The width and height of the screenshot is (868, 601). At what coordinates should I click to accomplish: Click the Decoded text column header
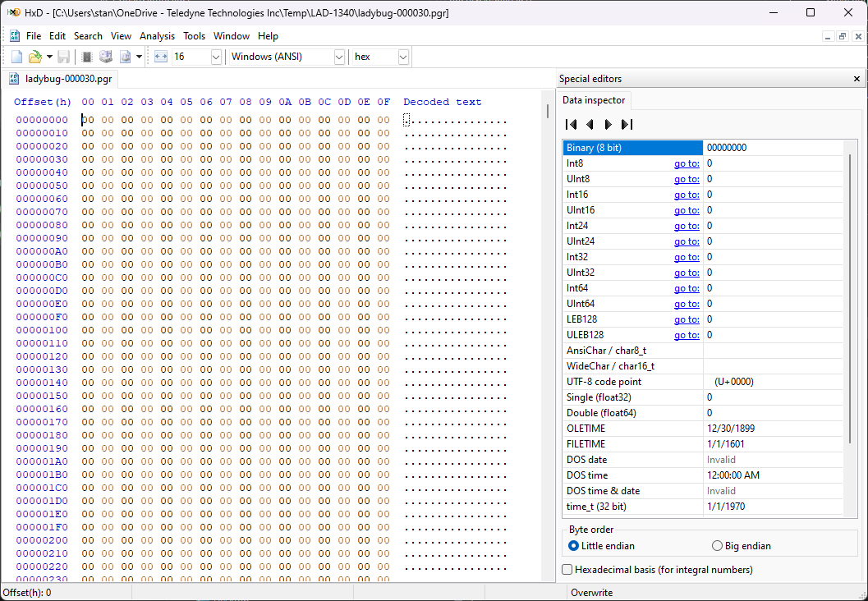tap(443, 102)
